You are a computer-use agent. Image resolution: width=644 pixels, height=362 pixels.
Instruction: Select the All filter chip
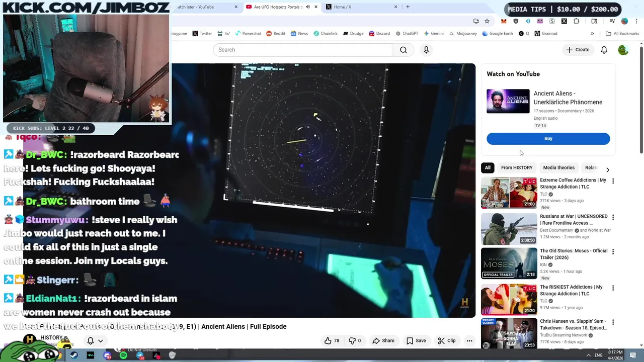pyautogui.click(x=488, y=168)
